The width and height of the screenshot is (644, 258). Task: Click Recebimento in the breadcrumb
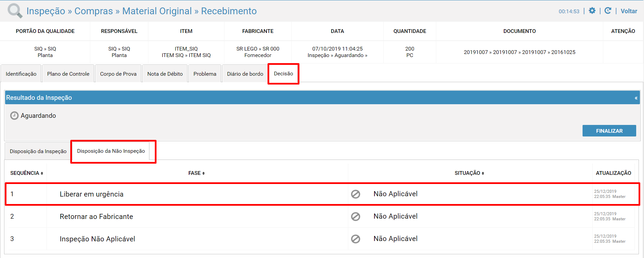pyautogui.click(x=229, y=11)
